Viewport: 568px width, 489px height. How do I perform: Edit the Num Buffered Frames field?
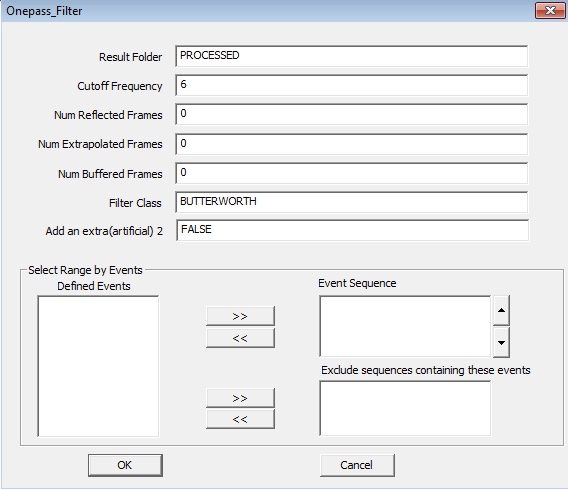point(351,173)
